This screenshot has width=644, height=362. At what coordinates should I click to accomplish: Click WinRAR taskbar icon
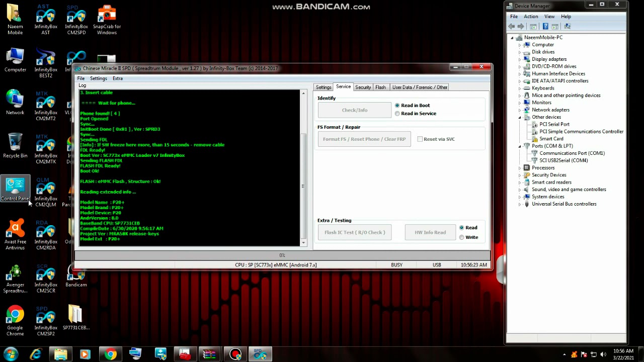pos(210,354)
